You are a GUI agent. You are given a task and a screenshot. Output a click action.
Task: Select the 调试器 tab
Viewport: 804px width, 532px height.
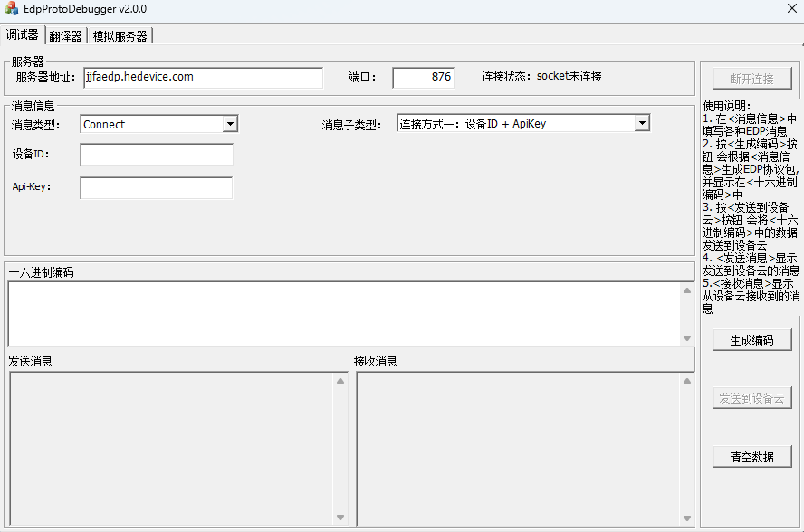pos(22,35)
